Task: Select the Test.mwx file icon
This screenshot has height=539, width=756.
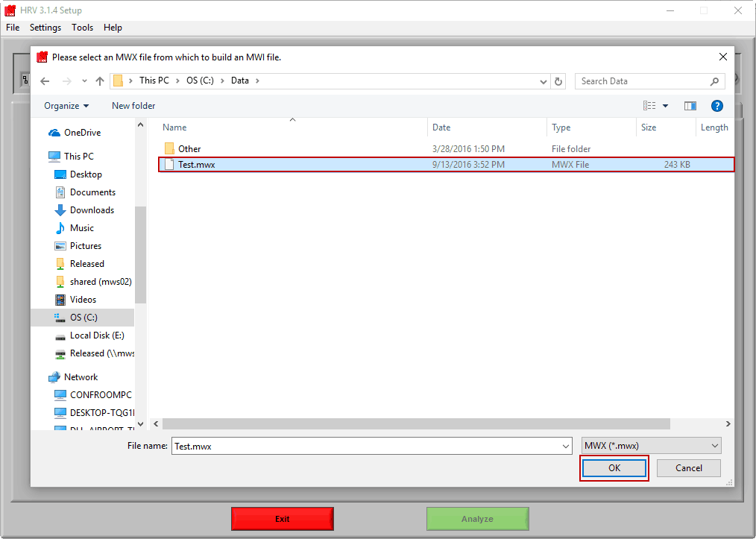Action: pos(169,165)
